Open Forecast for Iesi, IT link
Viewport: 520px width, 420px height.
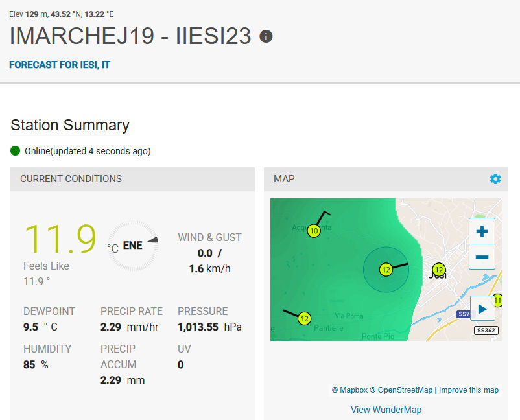(x=60, y=65)
